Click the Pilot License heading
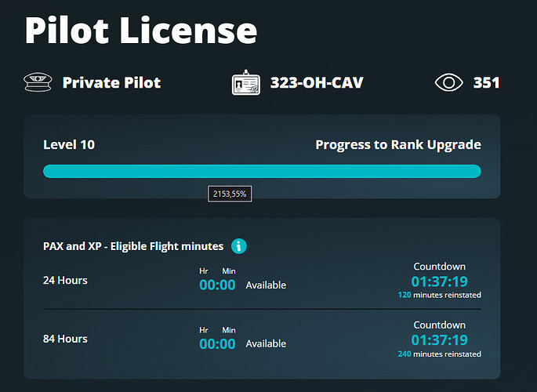537x392 pixels. pyautogui.click(x=141, y=30)
